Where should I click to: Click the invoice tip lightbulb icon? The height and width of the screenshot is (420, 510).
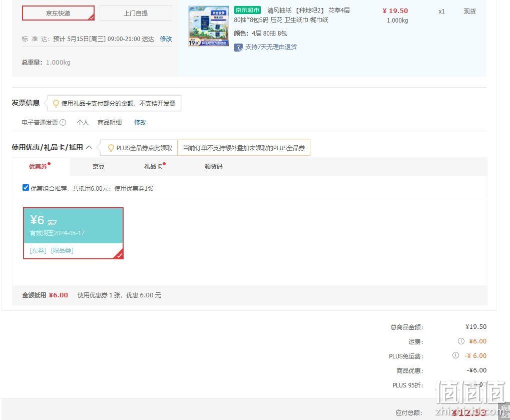pos(56,104)
